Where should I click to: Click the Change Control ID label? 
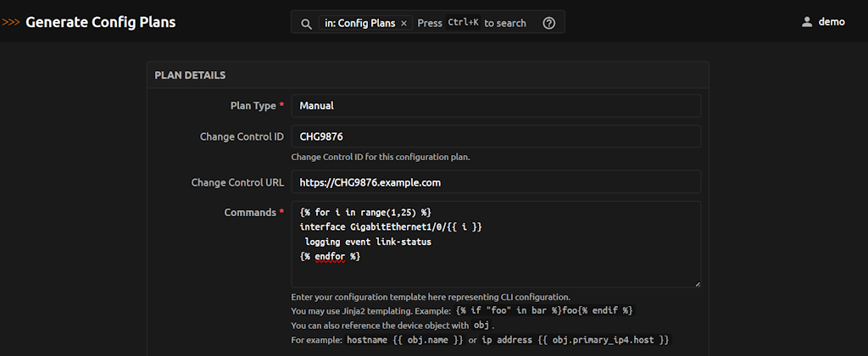click(x=242, y=136)
